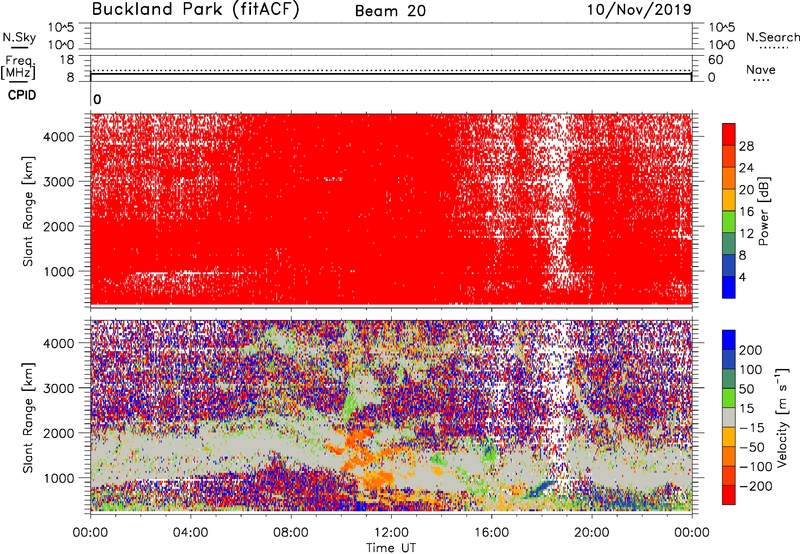Click the red top segment of power colorbar
The height and width of the screenshot is (554, 800).
point(729,134)
